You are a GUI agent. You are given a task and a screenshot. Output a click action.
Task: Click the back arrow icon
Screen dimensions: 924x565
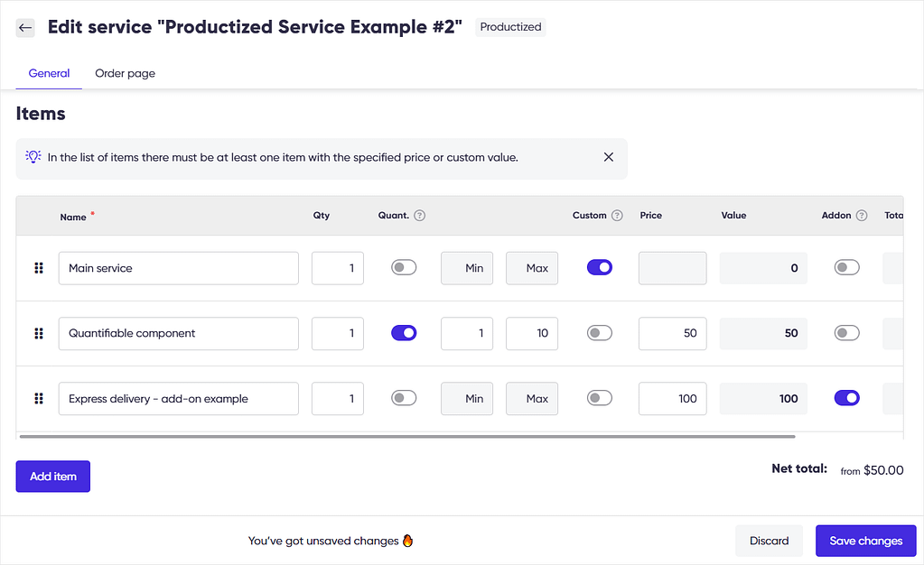point(24,28)
